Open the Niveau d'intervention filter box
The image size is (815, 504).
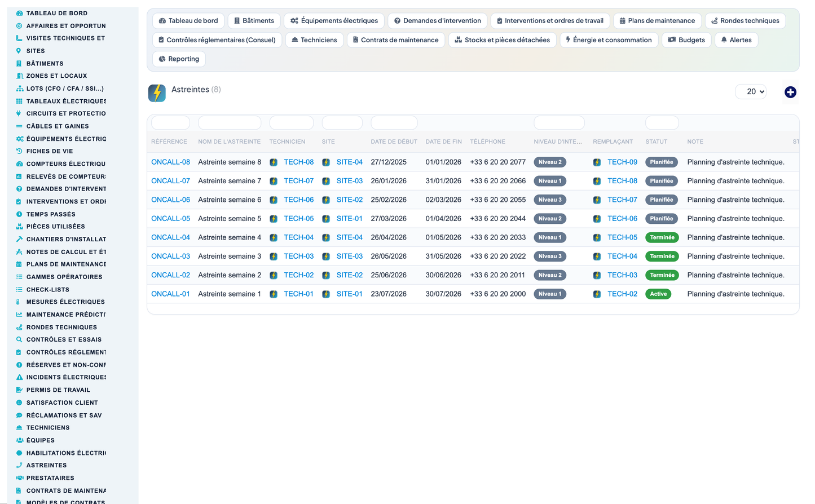pyautogui.click(x=559, y=122)
